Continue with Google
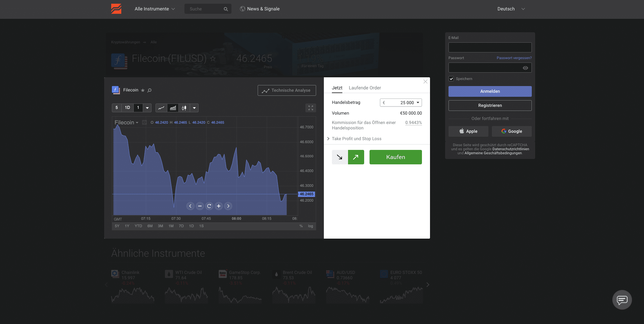 512,131
